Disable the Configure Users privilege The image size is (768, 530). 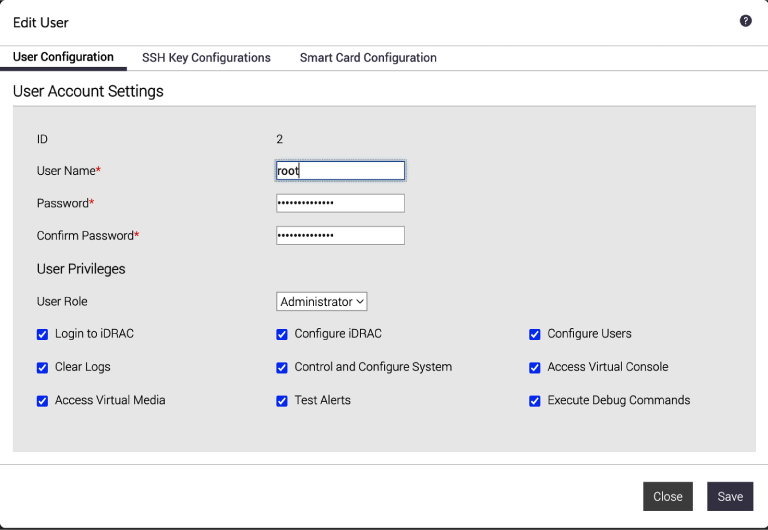(x=535, y=335)
